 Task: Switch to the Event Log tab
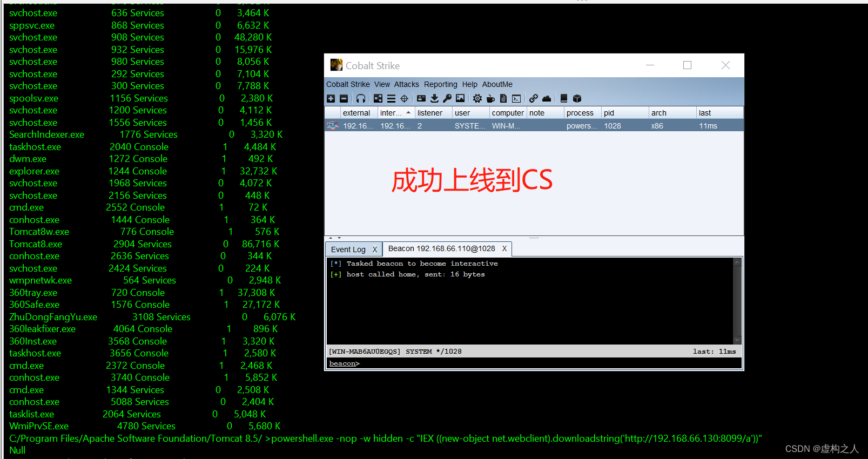coord(348,249)
